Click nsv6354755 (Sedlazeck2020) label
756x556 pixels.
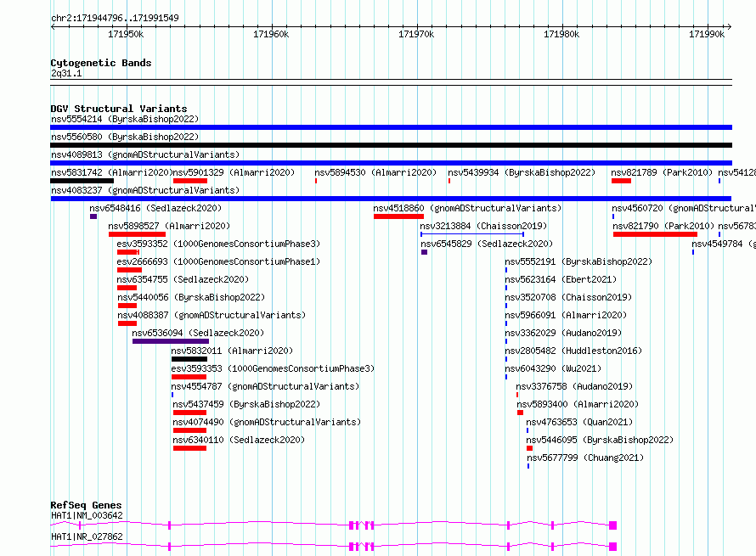(183, 279)
